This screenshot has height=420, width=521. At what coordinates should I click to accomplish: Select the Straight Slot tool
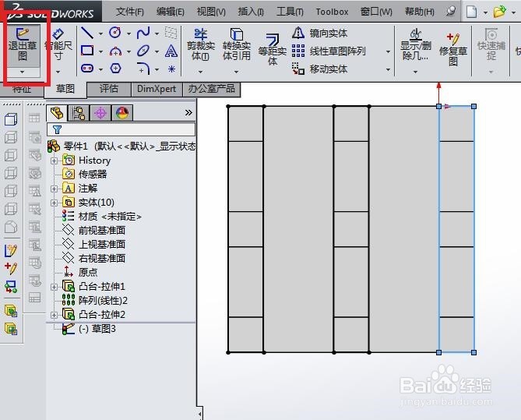[87, 69]
